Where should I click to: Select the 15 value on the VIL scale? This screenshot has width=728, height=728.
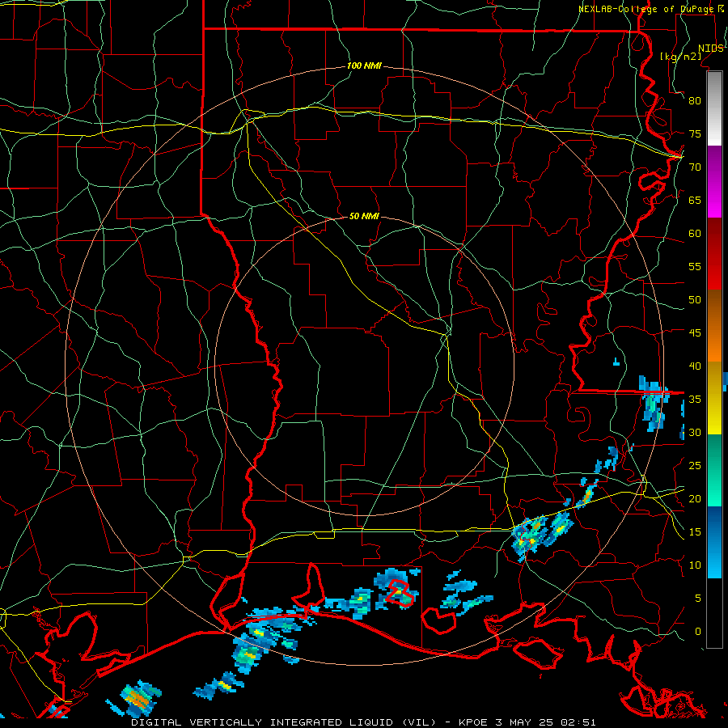(695, 532)
